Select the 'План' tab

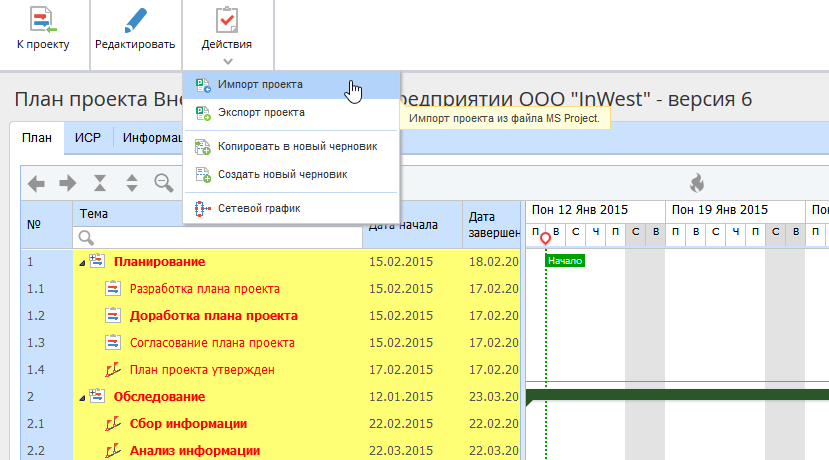(37, 138)
